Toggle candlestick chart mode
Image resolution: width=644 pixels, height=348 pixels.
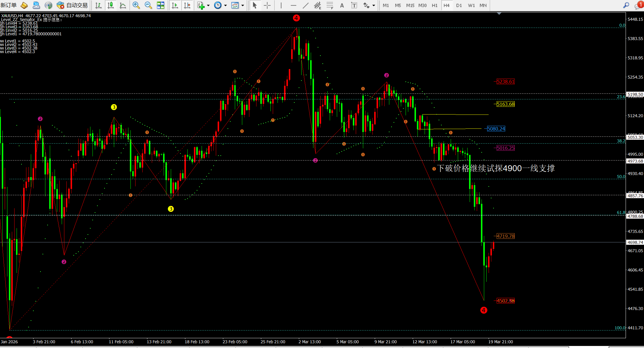point(111,5)
